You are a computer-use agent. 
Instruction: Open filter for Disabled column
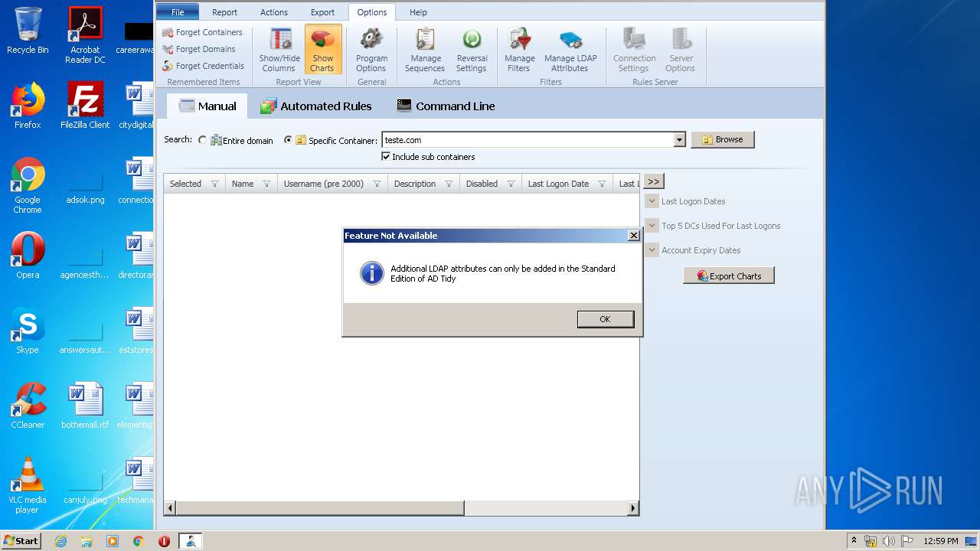[x=511, y=184]
